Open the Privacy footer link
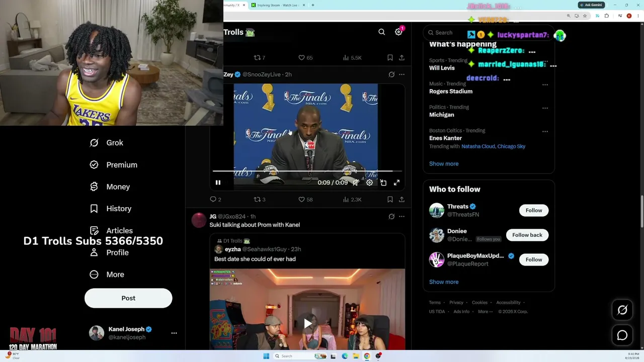 [x=456, y=303]
